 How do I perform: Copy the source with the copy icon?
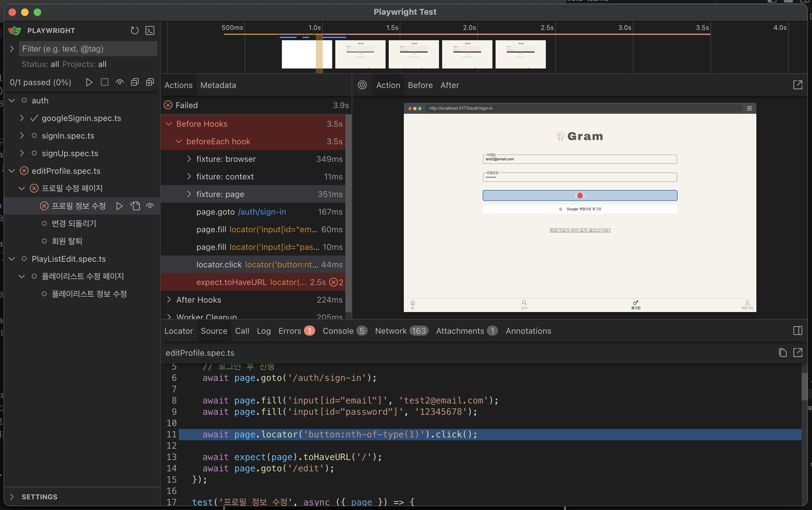pos(782,353)
